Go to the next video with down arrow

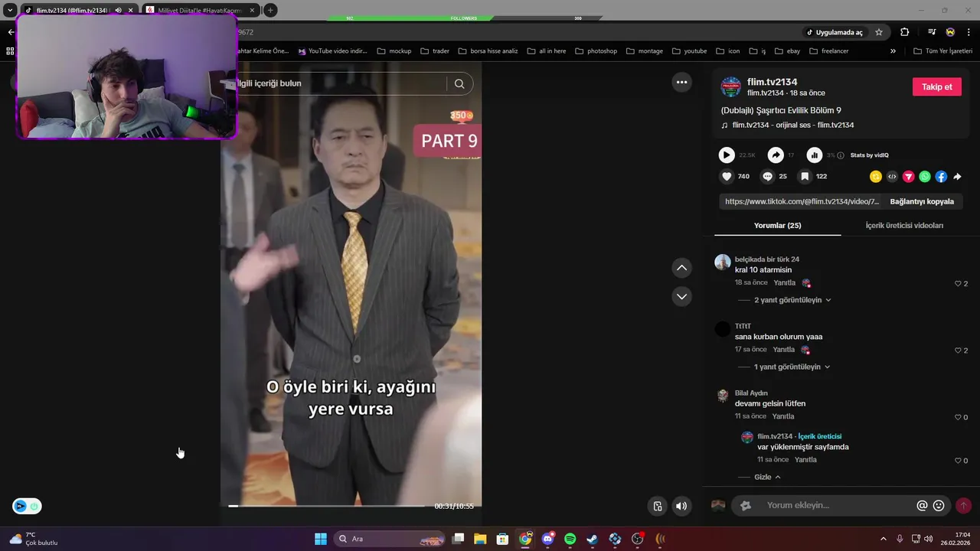point(681,296)
